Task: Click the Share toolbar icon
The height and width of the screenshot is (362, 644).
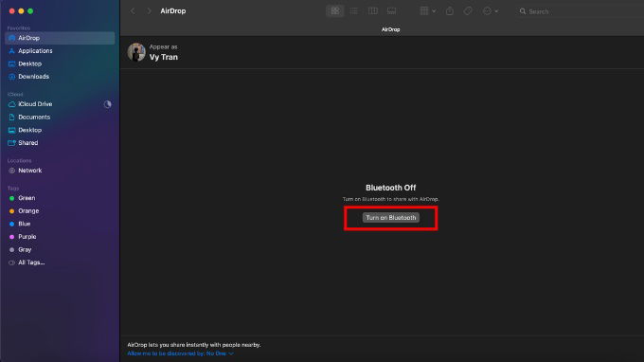Action: (x=450, y=11)
